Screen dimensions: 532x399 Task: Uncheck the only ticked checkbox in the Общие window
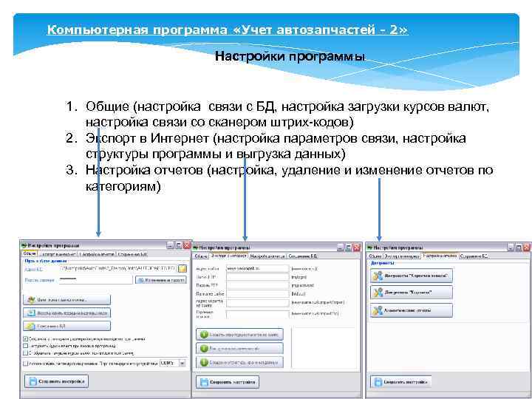coord(25,339)
